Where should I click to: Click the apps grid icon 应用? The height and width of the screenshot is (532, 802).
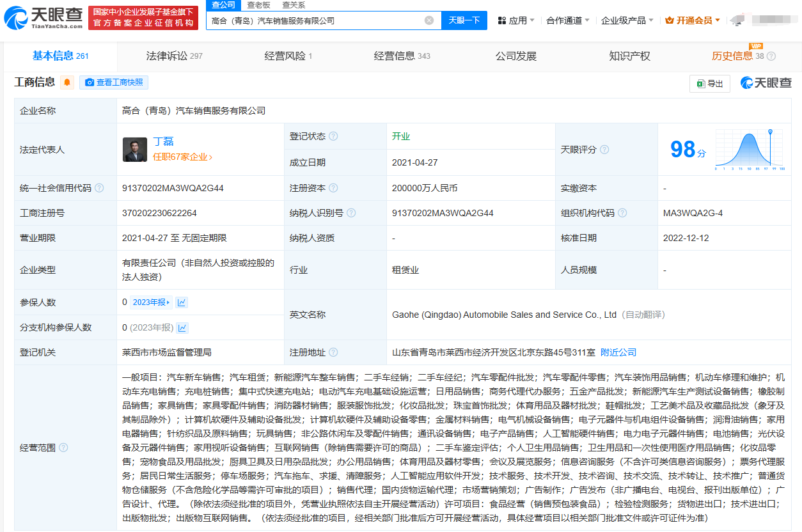[501, 20]
